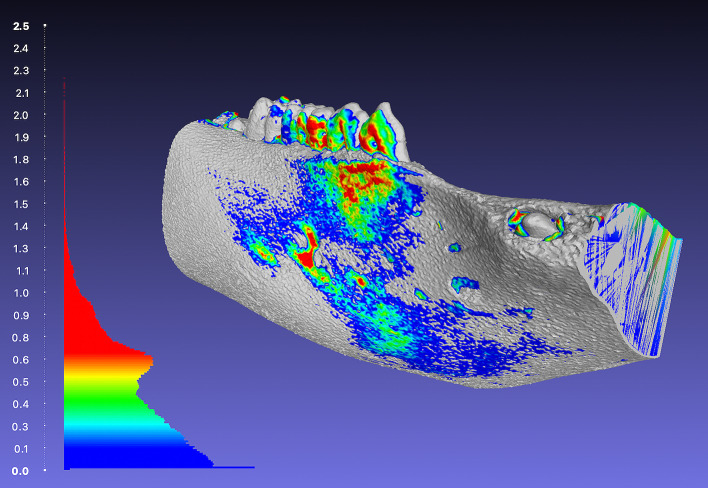The width and height of the screenshot is (708, 488).
Task: Pick the 1.1 value on the scale
Action: [21, 271]
